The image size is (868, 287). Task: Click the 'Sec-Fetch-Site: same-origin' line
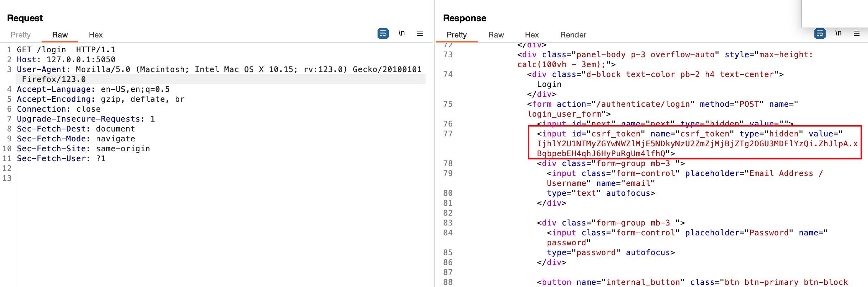(x=83, y=149)
